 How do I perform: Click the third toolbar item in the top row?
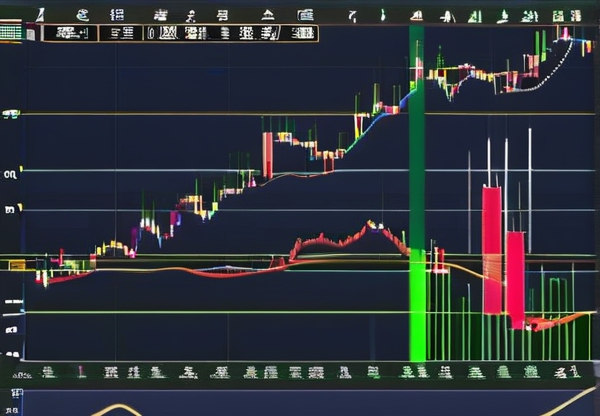click(x=116, y=15)
